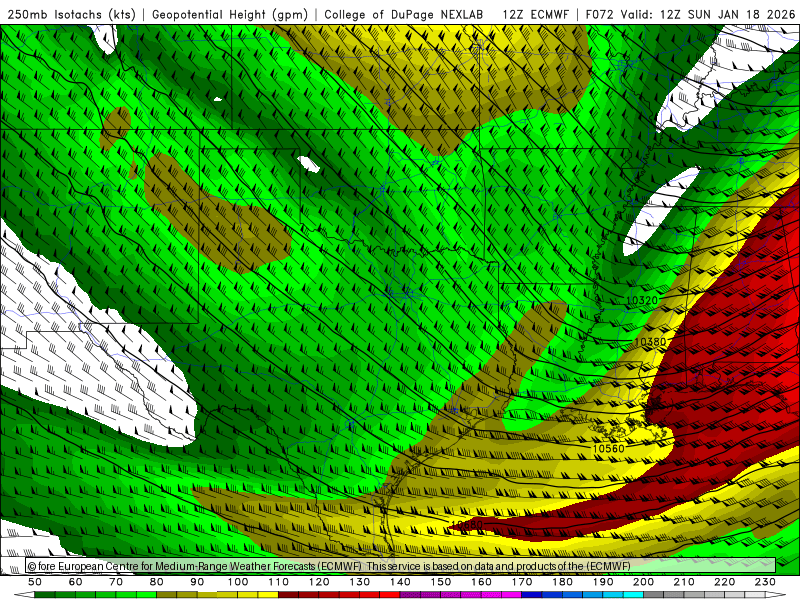Click the 180 value on the color scale
The height and width of the screenshot is (600, 800).
click(562, 582)
